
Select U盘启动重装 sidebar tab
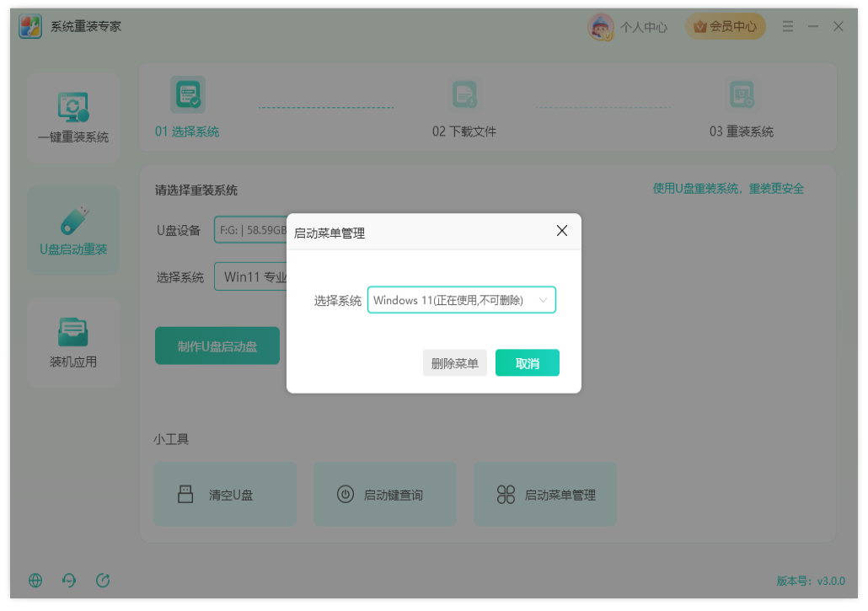point(73,230)
